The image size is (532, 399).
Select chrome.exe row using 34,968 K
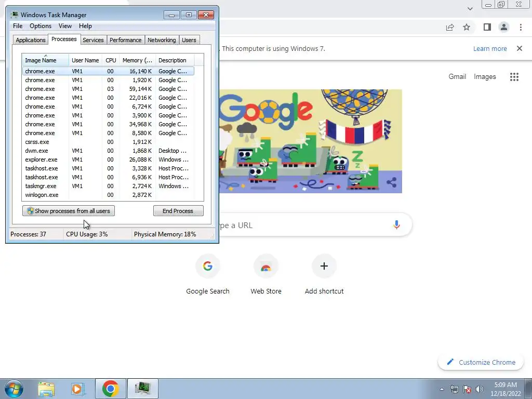109,124
